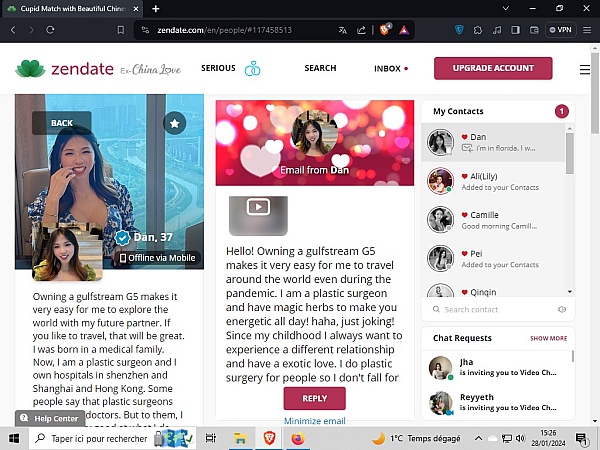This screenshot has height=450, width=600.
Task: Mute contact sounds speaker icon
Action: tap(562, 309)
